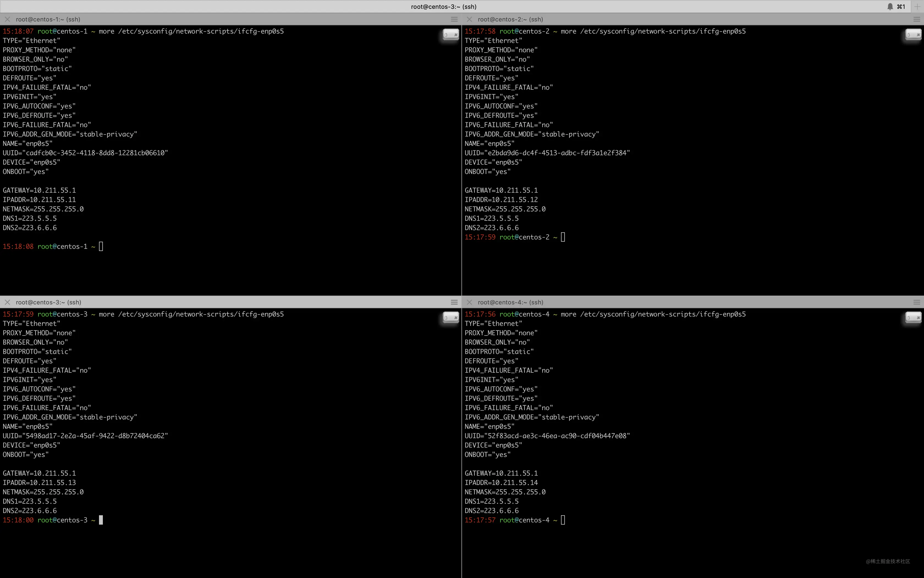Click the ifcfg-enp0s5 file path in centos-1 command
924x578 pixels.
tap(201, 31)
